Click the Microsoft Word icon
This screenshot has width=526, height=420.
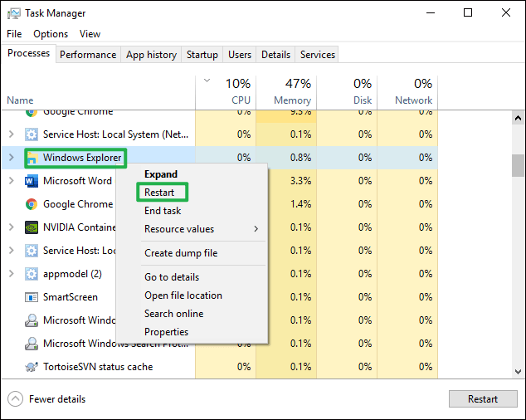[x=32, y=181]
